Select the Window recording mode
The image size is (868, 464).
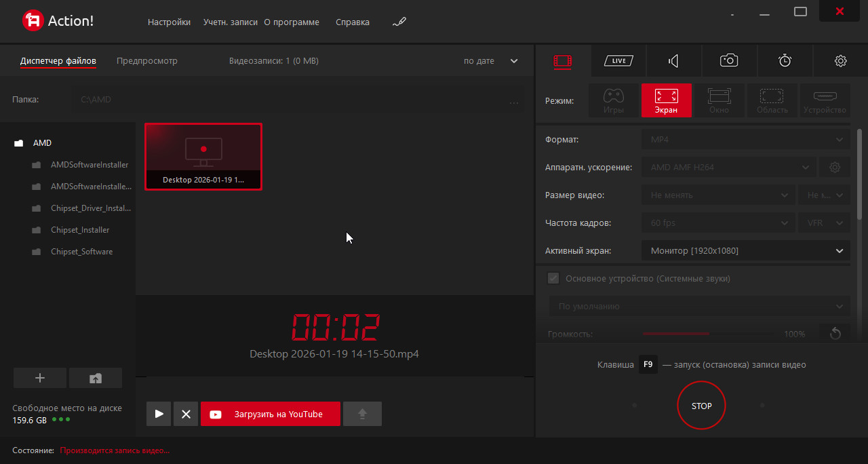719,100
